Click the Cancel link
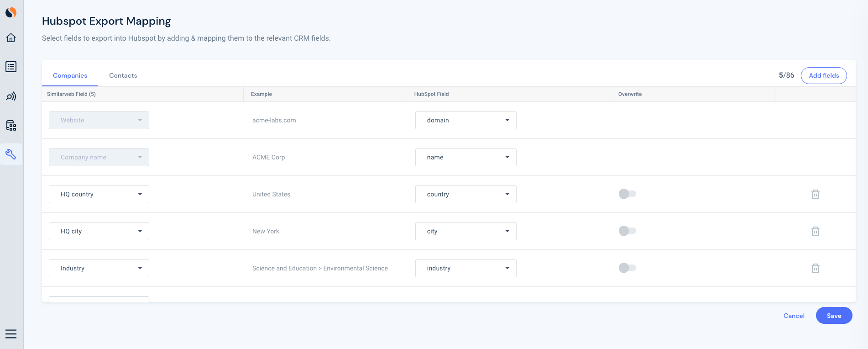 click(794, 316)
